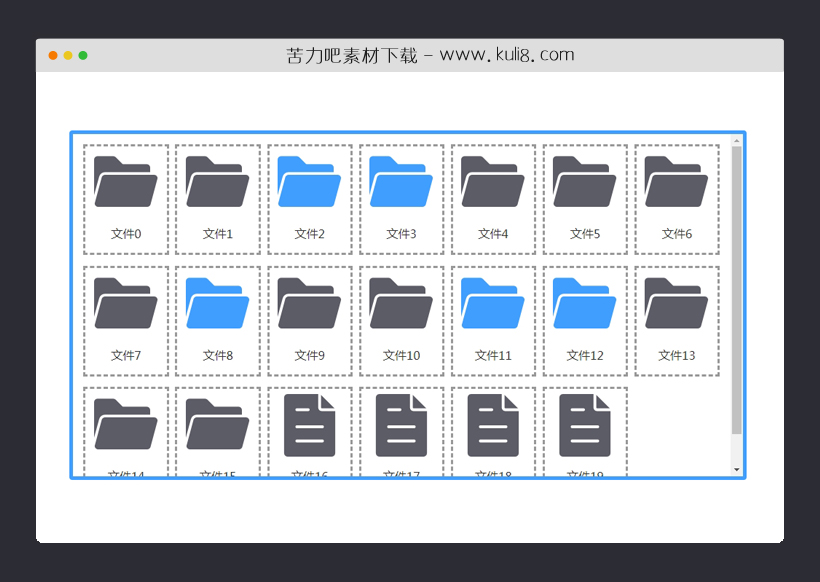
Task: Click the document icon for 文件17
Action: point(401,425)
